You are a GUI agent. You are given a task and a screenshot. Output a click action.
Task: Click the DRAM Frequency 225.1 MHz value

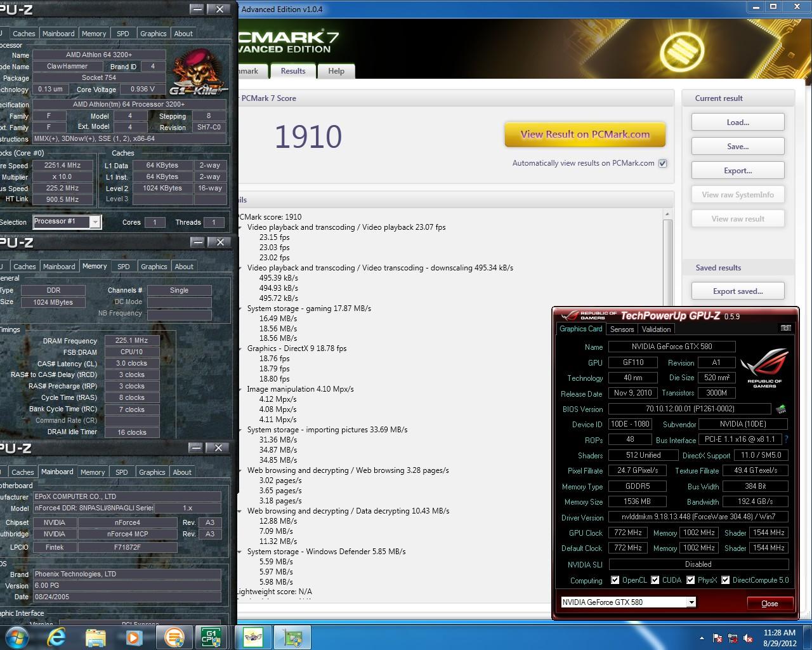(131, 341)
